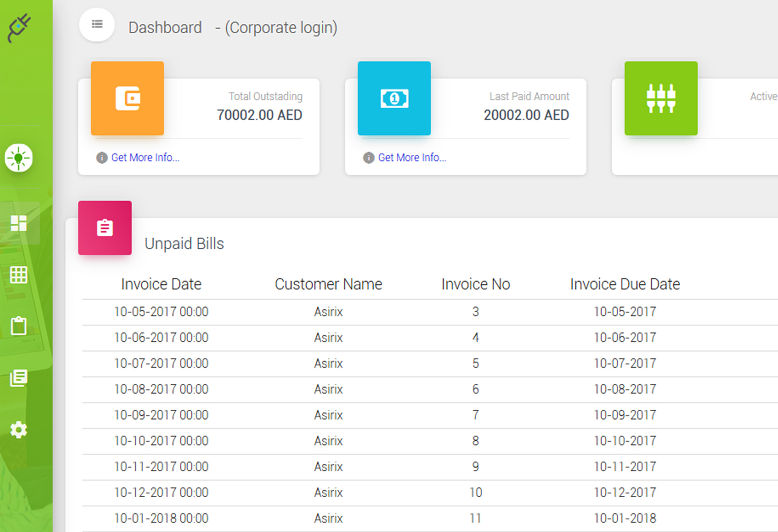Screen dimensions: 778x532
Task: Select invoice date 10-06-2017 00:00 cell
Action: pos(161,337)
